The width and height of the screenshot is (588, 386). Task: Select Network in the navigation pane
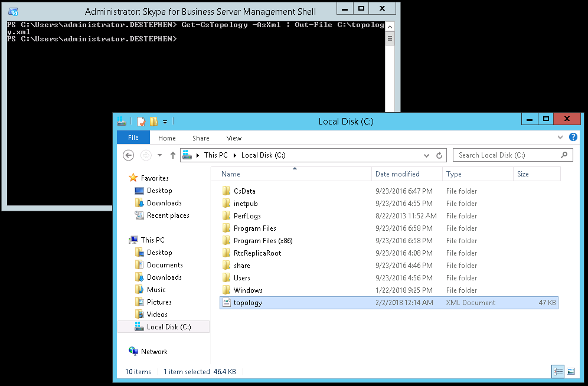(x=153, y=352)
